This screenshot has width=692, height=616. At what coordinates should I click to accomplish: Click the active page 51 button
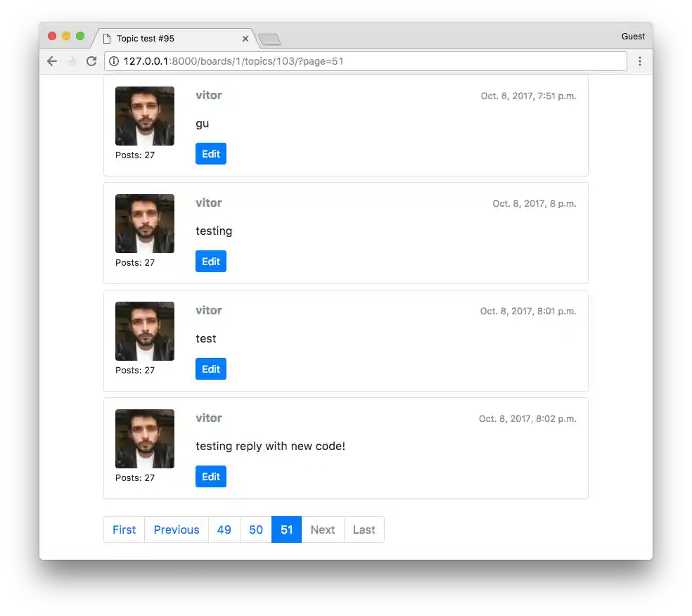pos(287,530)
